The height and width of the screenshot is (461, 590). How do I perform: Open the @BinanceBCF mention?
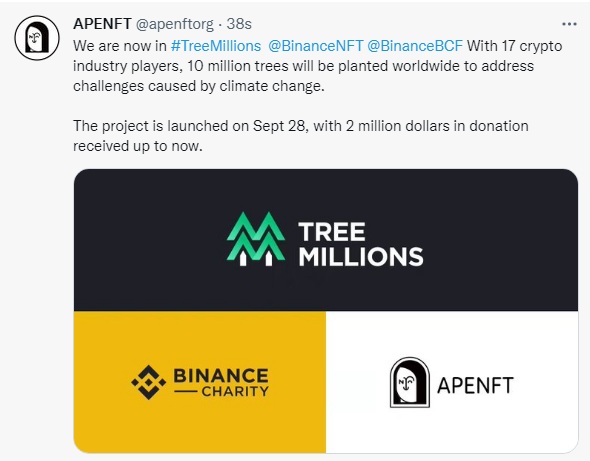tap(415, 46)
